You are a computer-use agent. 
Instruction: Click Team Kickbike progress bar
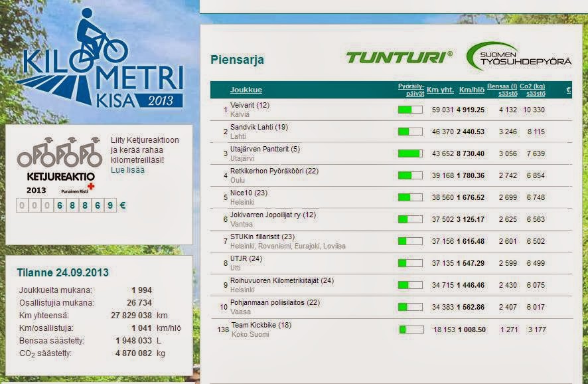pos(411,330)
